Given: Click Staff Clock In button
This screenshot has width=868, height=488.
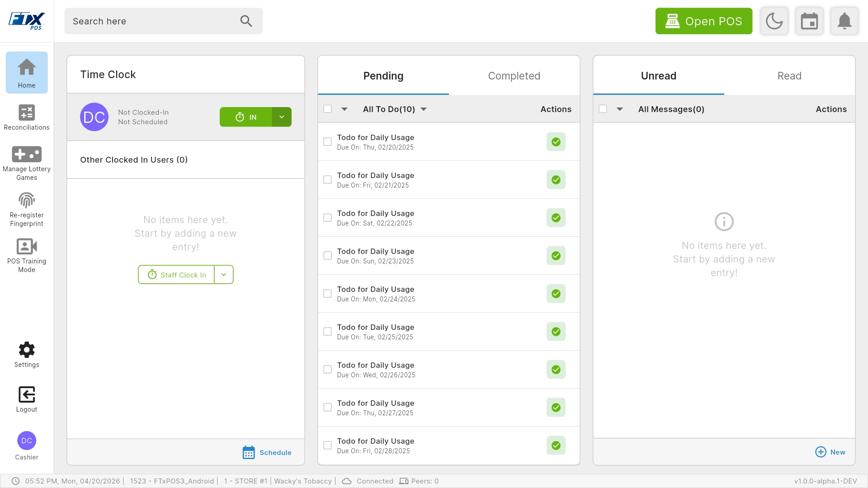Looking at the screenshot, I should tap(176, 275).
